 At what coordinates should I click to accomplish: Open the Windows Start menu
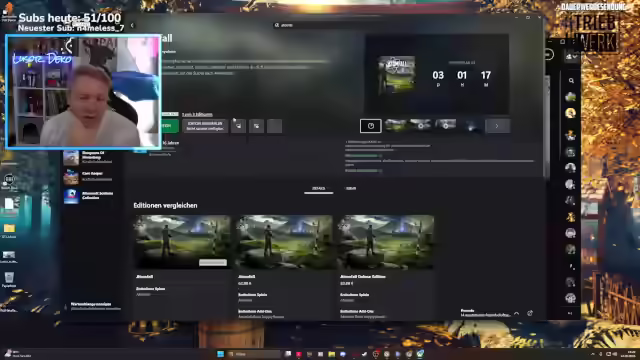pyautogui.click(x=220, y=354)
